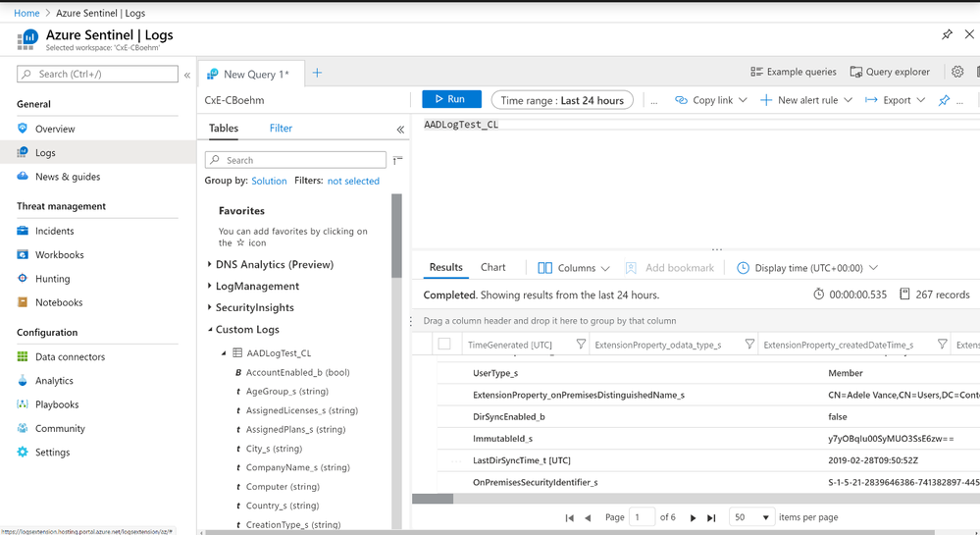980x535 pixels.
Task: Click the query editor text AADLogTest_CL
Action: pyautogui.click(x=461, y=125)
